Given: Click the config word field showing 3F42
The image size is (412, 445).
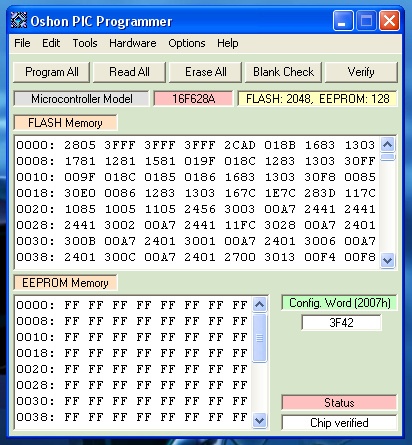Looking at the screenshot, I should [x=341, y=323].
